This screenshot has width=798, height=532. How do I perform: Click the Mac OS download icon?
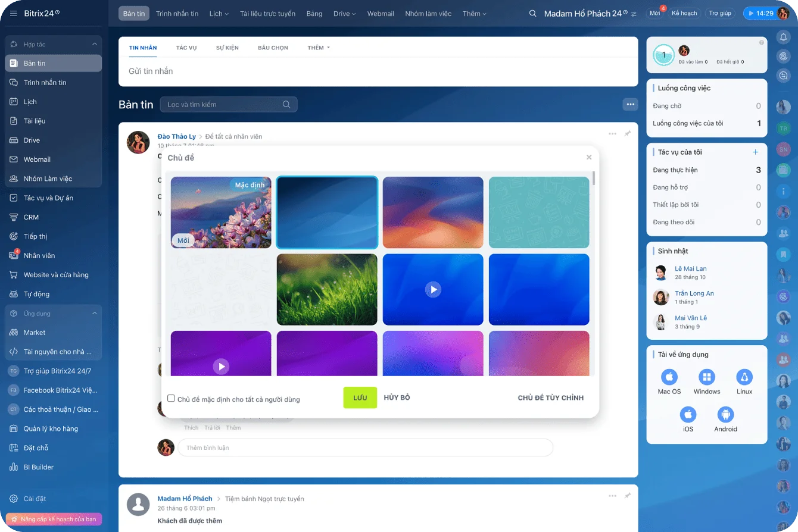(669, 377)
